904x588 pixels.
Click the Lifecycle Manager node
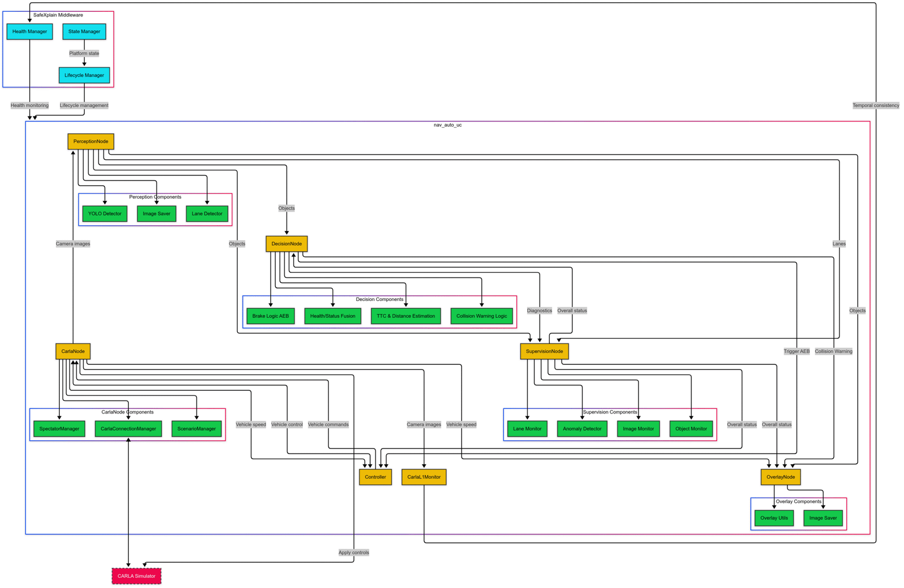tap(84, 75)
